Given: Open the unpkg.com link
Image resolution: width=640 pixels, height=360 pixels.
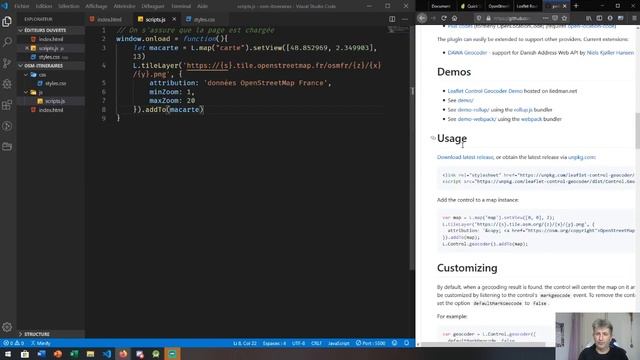Looking at the screenshot, I should tap(581, 157).
